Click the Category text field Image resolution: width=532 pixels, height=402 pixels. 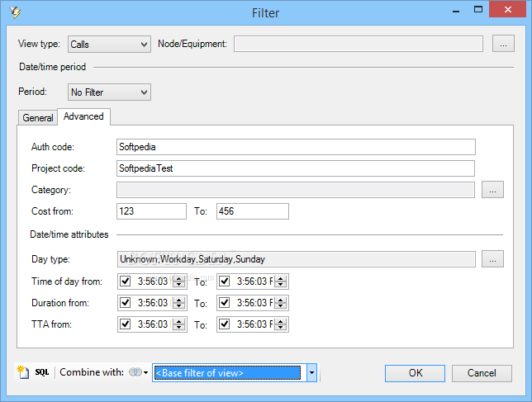click(296, 190)
